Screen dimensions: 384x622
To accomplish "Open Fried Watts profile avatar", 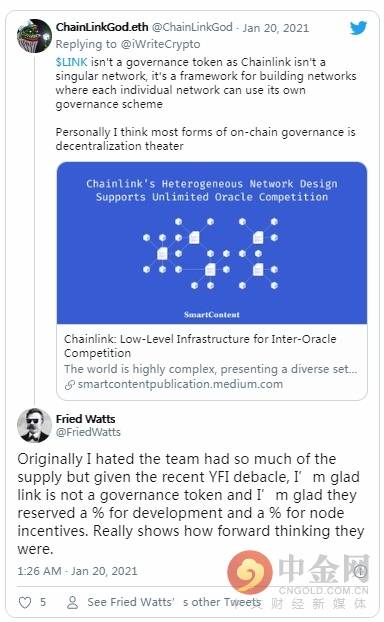I will coord(34,425).
